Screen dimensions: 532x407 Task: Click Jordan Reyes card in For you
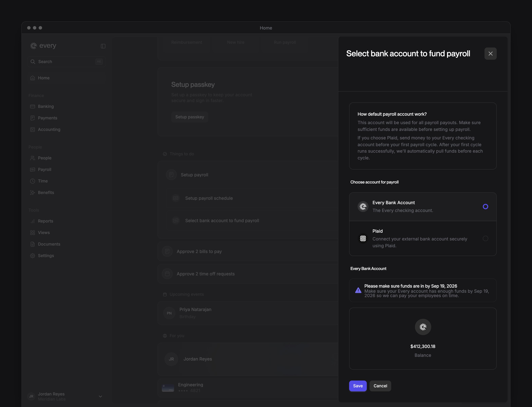pyautogui.click(x=248, y=359)
